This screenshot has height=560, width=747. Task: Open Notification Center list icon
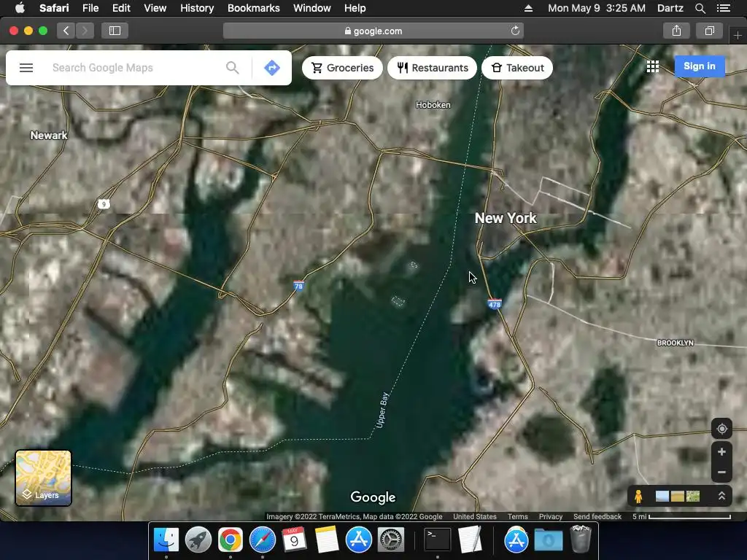point(724,8)
